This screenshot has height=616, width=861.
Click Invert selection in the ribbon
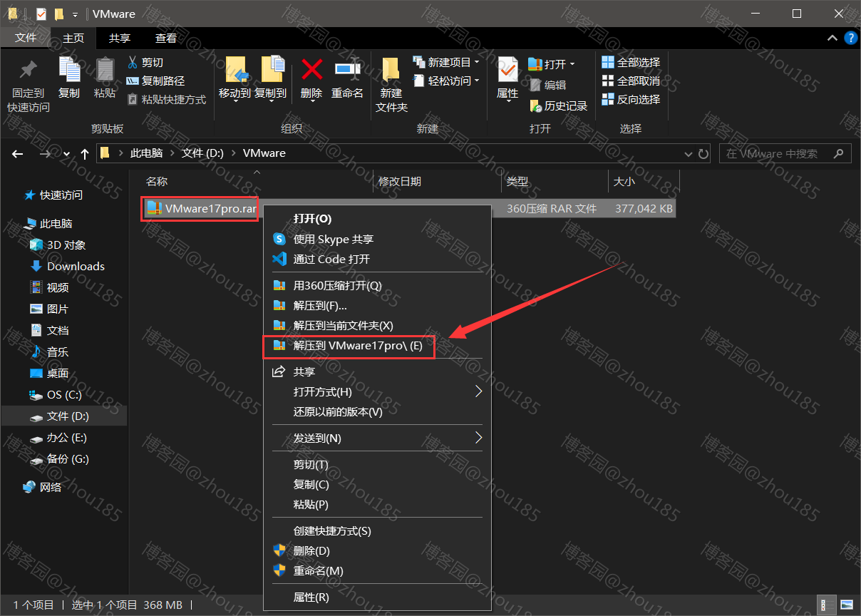tap(631, 100)
